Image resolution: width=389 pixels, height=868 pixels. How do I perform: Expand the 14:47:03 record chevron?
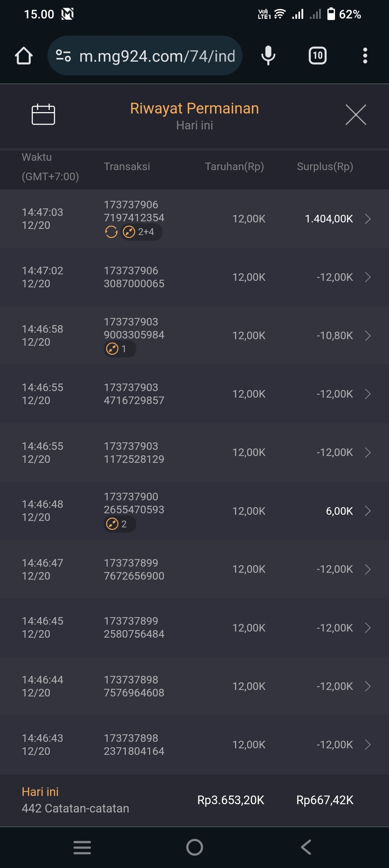coord(367,219)
